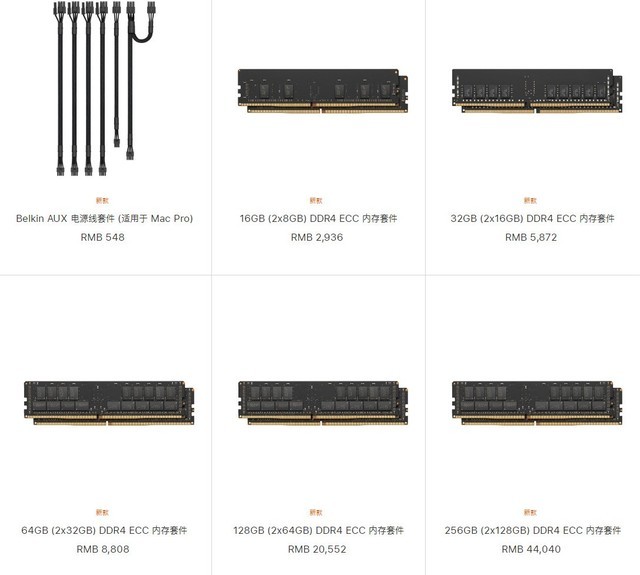Click the RMB 5,872 price text
This screenshot has height=575, width=640.
pyautogui.click(x=531, y=237)
